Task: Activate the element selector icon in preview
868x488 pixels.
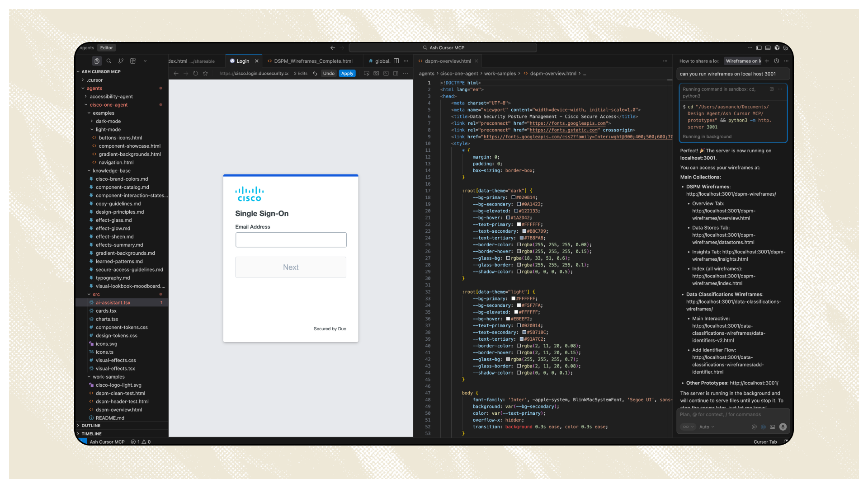Action: coord(367,73)
